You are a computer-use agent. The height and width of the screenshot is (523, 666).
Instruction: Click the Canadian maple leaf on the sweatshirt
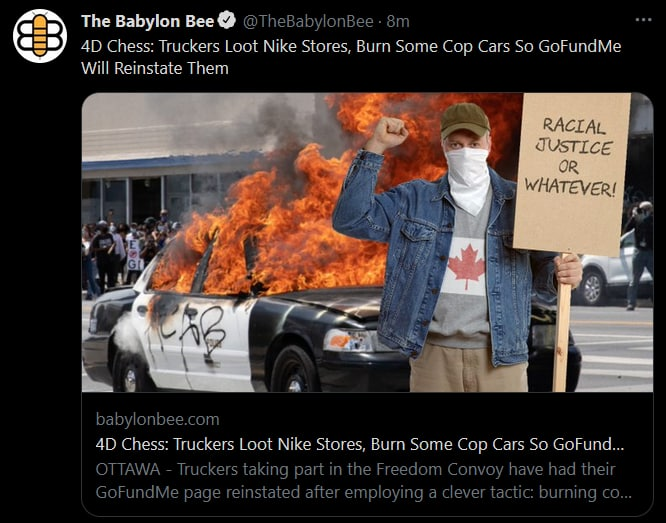point(467,267)
